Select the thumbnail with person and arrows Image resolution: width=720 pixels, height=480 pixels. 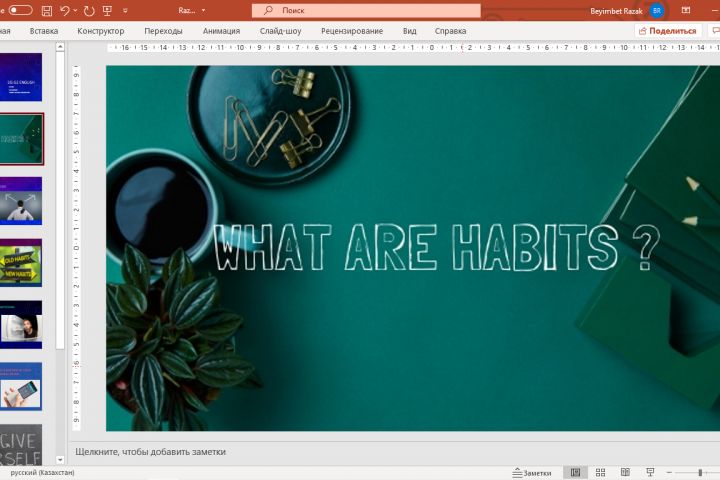pyautogui.click(x=21, y=201)
